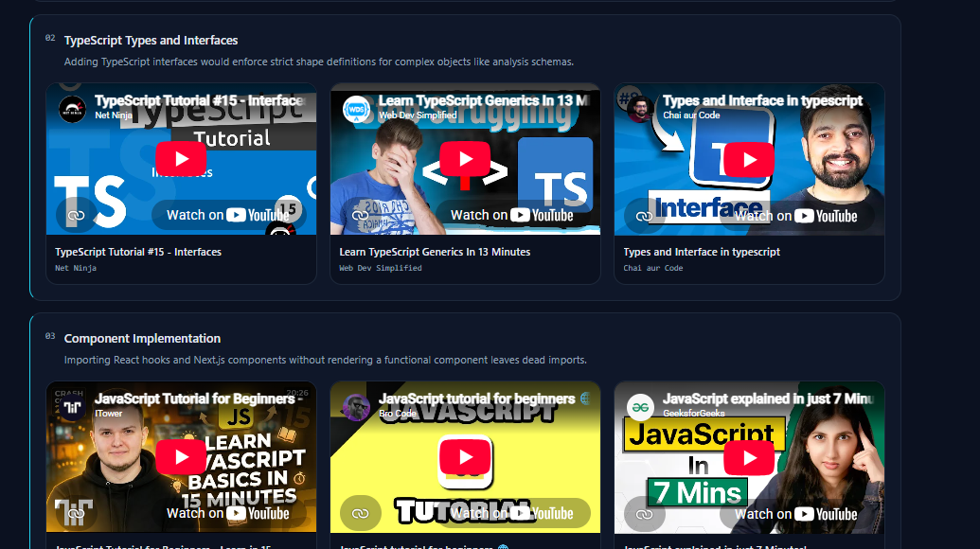Open overlay title 'JavaScript Tutorial for Beginners'
Viewport: 980px width, 549px height.
coord(199,399)
